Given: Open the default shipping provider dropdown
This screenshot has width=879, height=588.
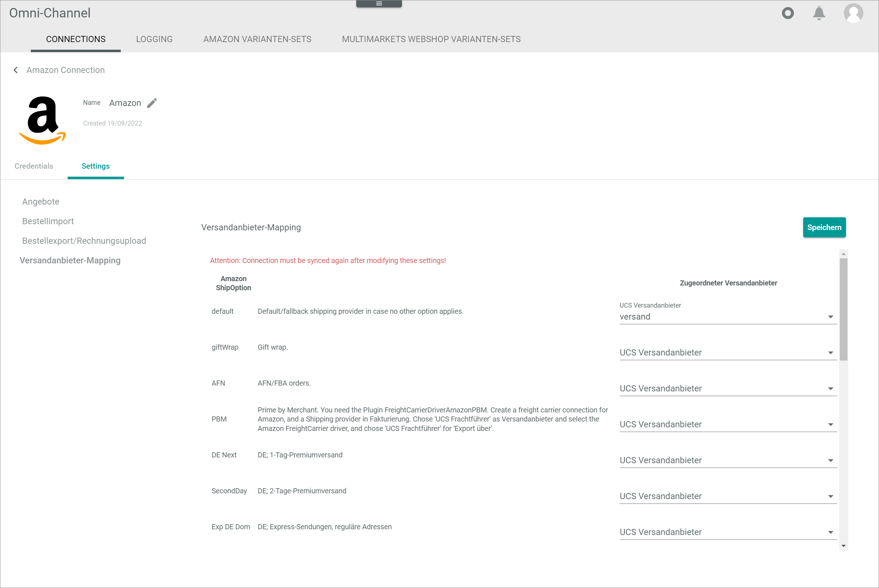Looking at the screenshot, I should coord(728,317).
